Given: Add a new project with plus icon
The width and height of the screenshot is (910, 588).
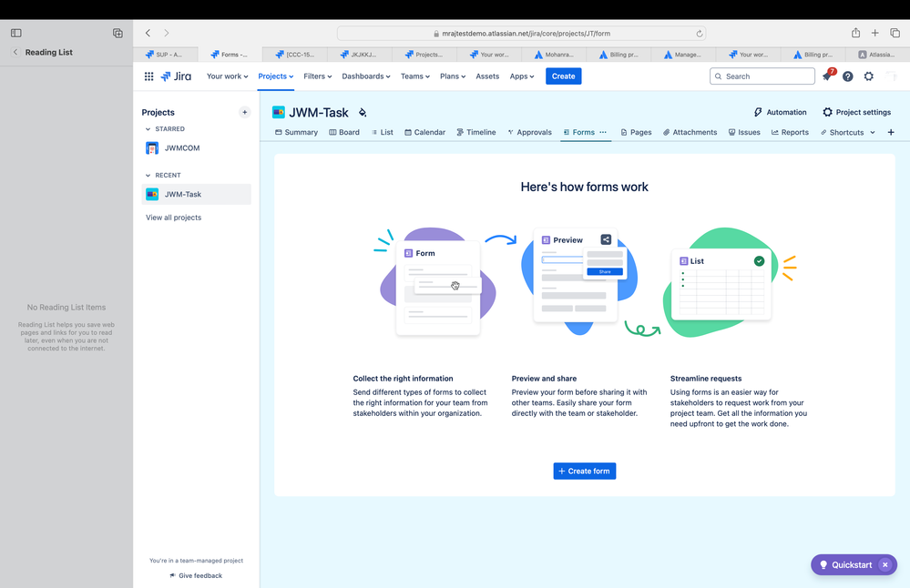Looking at the screenshot, I should (x=244, y=112).
